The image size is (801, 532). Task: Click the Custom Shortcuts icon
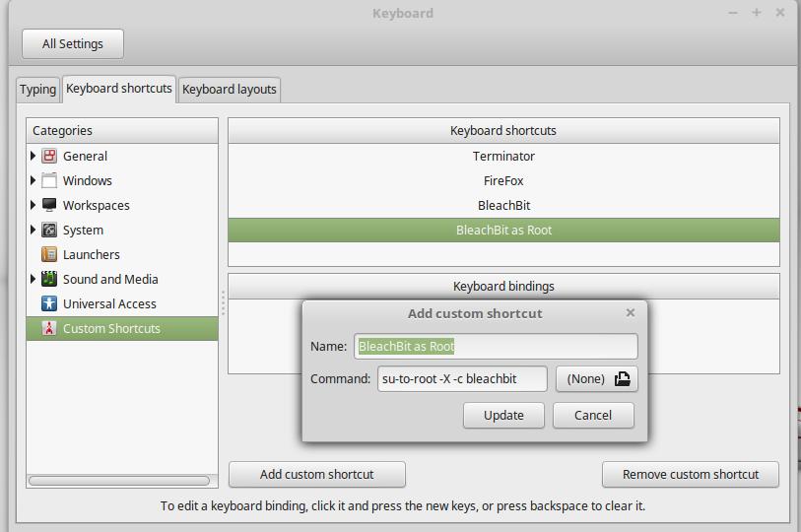tap(49, 329)
